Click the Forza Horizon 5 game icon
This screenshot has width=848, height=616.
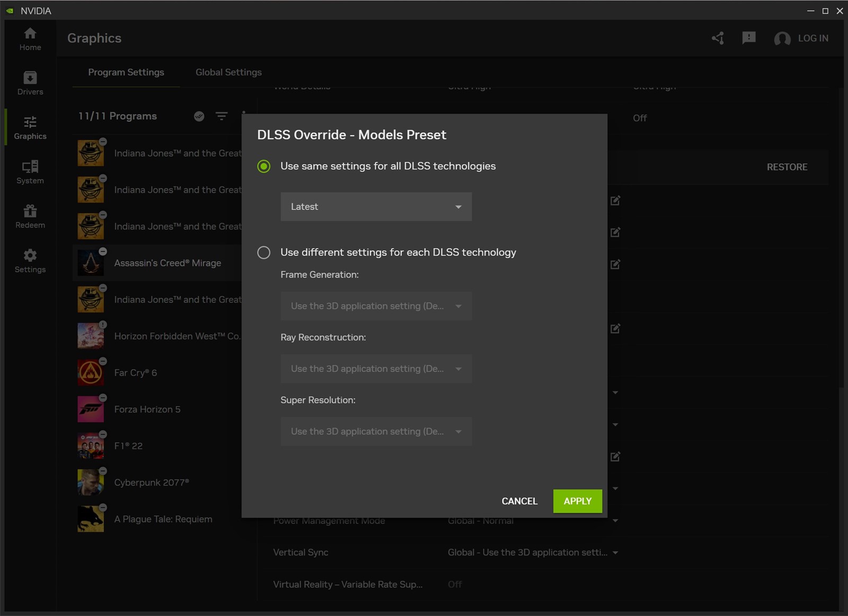(x=91, y=409)
